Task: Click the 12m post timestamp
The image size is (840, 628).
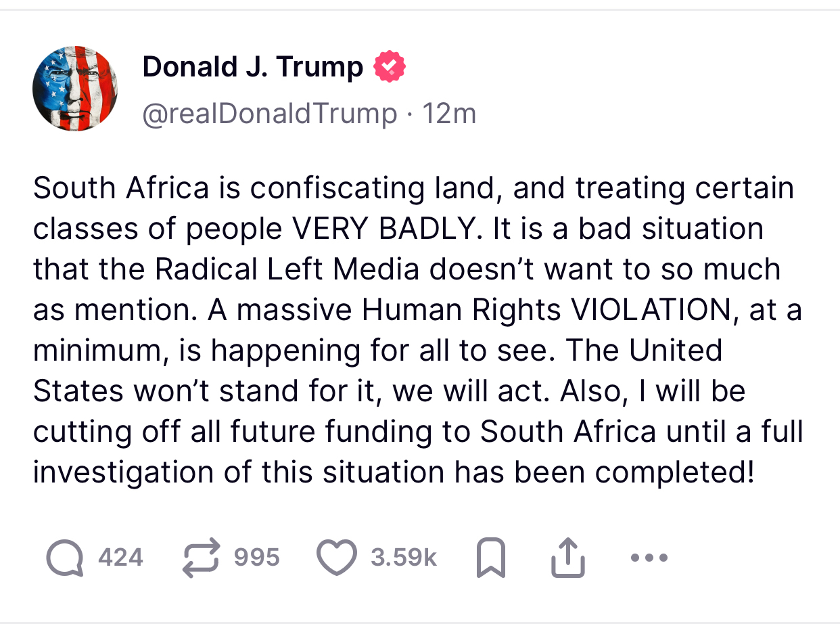Action: pos(449,113)
